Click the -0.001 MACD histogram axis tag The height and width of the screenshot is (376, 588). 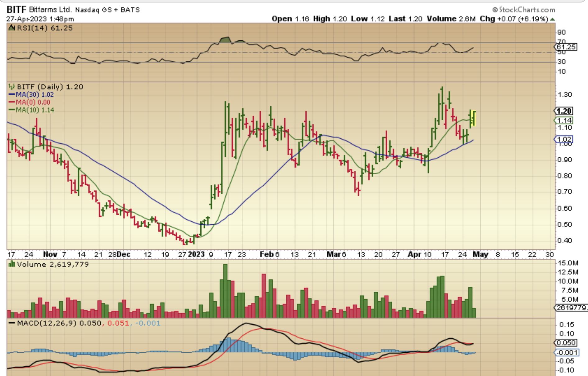[567, 352]
